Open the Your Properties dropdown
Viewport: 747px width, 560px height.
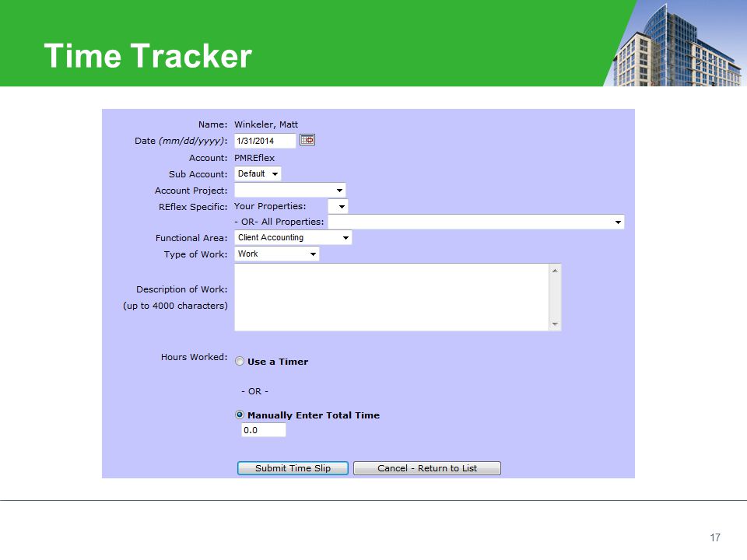[x=338, y=206]
